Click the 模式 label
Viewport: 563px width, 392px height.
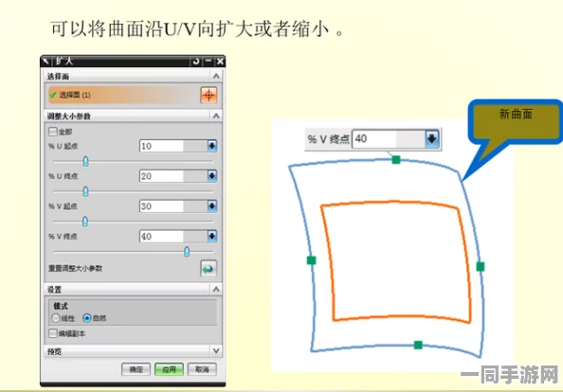[x=61, y=306]
